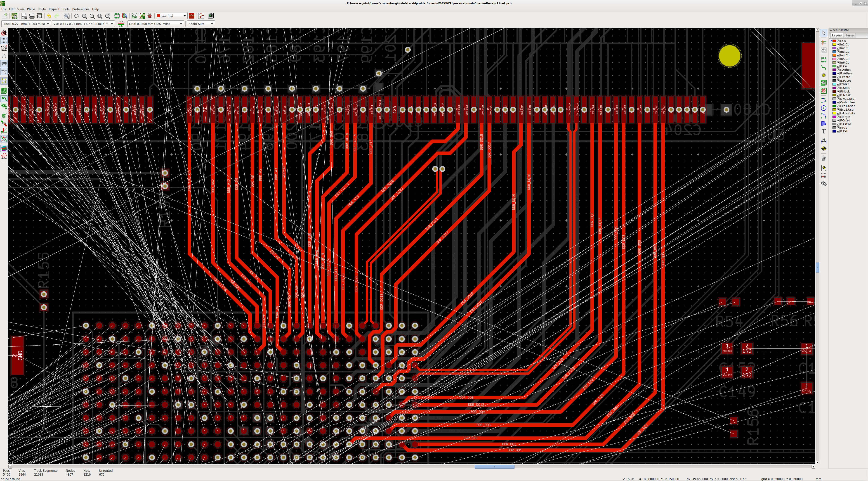Open the Inspect menu

pos(54,9)
